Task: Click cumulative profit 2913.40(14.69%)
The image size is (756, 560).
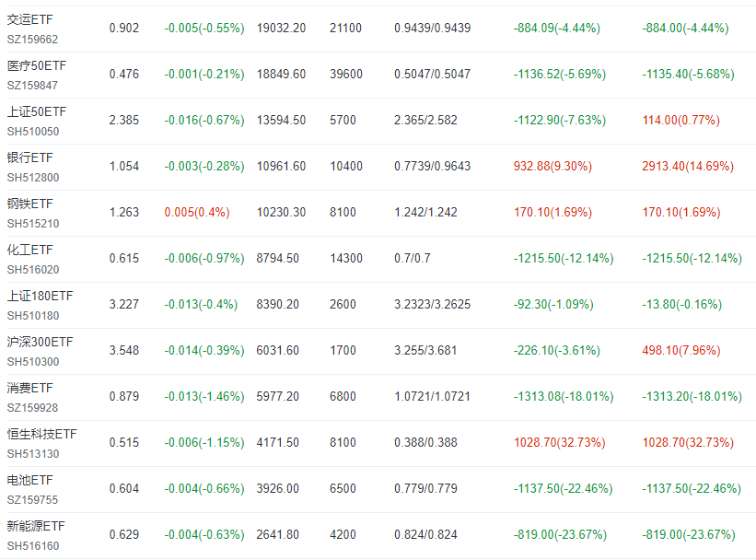Action: (x=688, y=166)
